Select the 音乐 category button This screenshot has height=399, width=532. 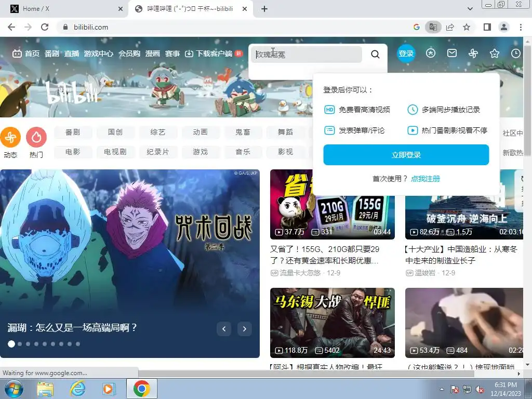coord(243,152)
